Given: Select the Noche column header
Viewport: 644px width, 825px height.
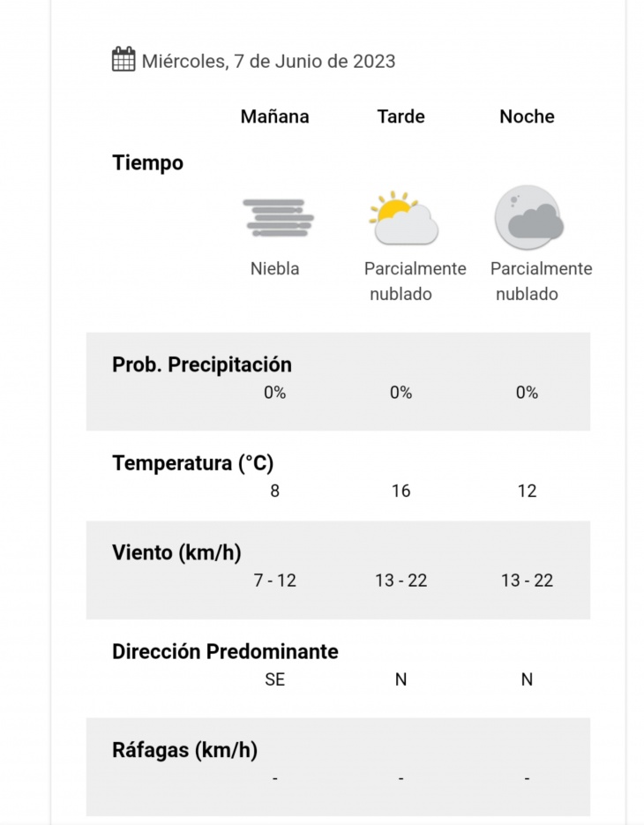Looking at the screenshot, I should tap(527, 116).
